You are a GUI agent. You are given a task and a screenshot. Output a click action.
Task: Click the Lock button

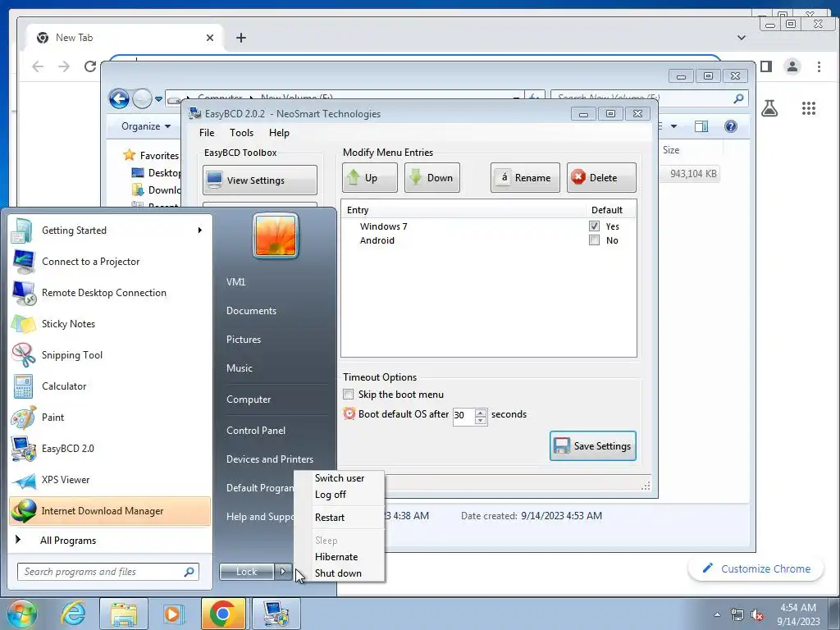point(247,572)
